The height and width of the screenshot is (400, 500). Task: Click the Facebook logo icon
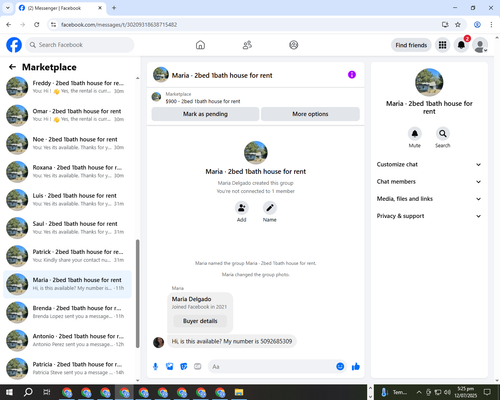(x=14, y=45)
